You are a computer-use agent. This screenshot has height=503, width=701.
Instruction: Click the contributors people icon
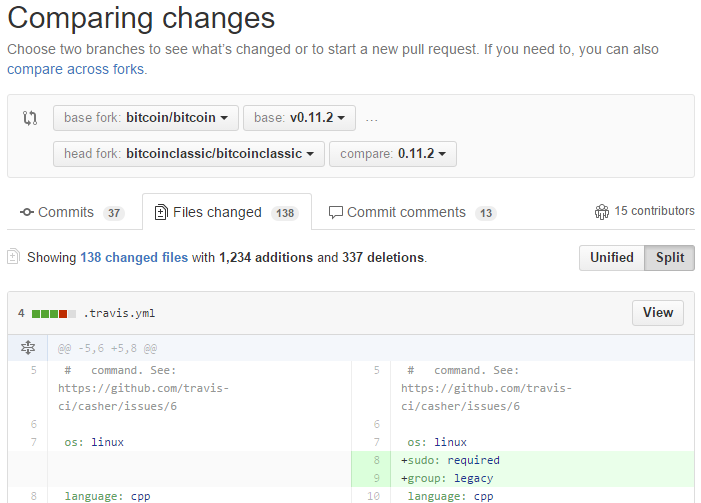click(602, 212)
